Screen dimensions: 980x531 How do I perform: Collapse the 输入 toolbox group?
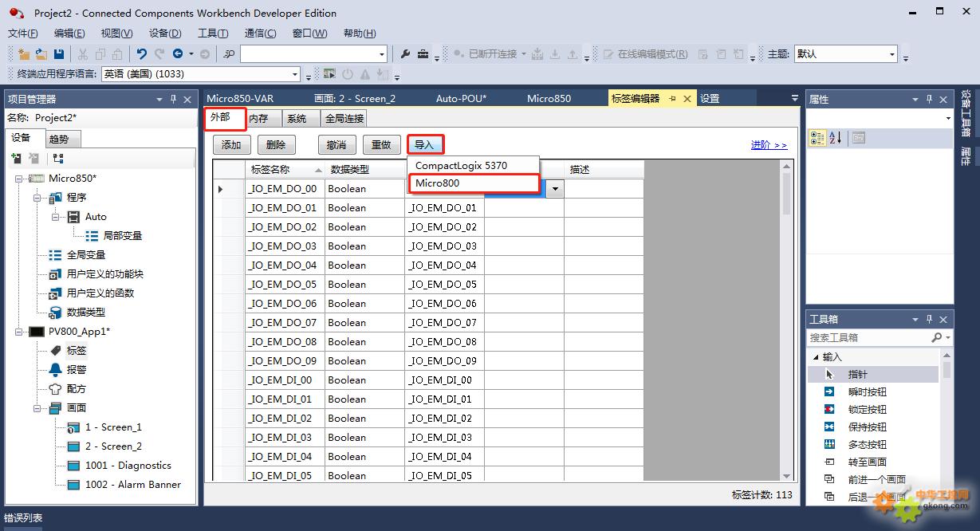point(815,357)
